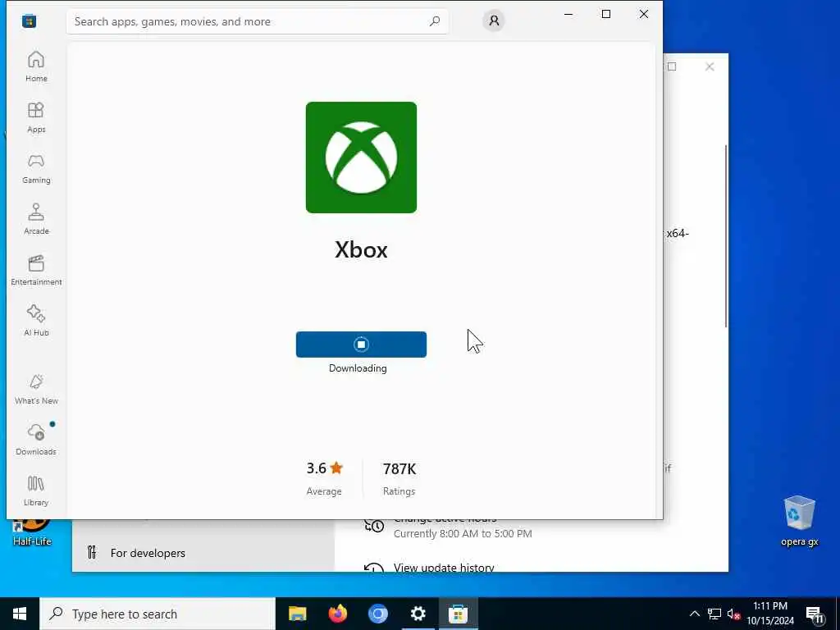Open the Downloads section
Viewport: 840px width, 630px height.
pyautogui.click(x=36, y=440)
